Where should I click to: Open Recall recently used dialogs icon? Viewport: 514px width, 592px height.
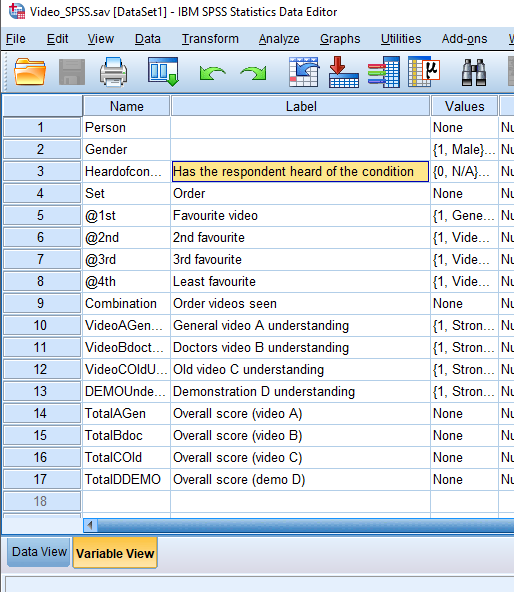163,72
